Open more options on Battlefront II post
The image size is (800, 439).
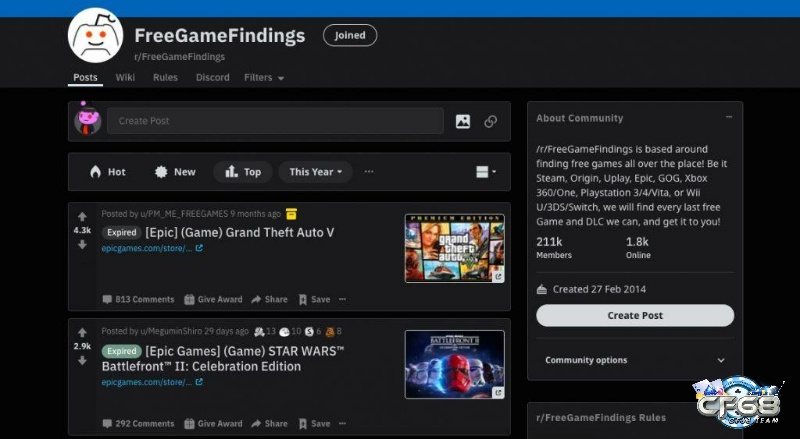342,423
